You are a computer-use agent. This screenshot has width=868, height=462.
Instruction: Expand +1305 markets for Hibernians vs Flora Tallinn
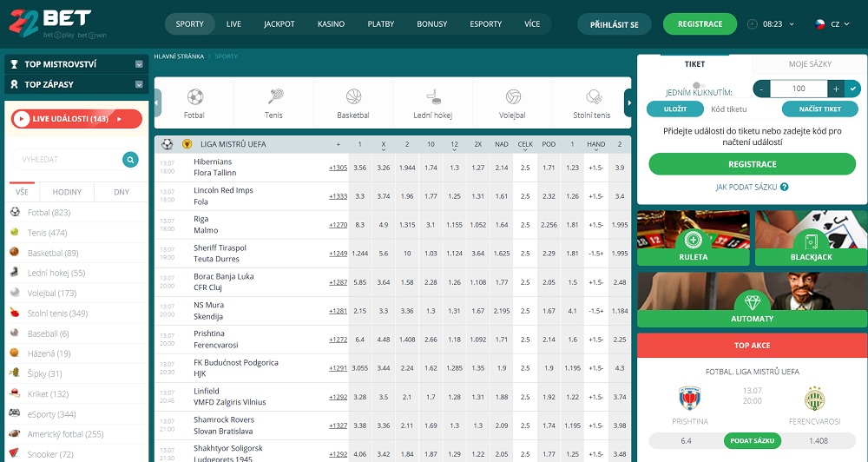[x=338, y=168]
